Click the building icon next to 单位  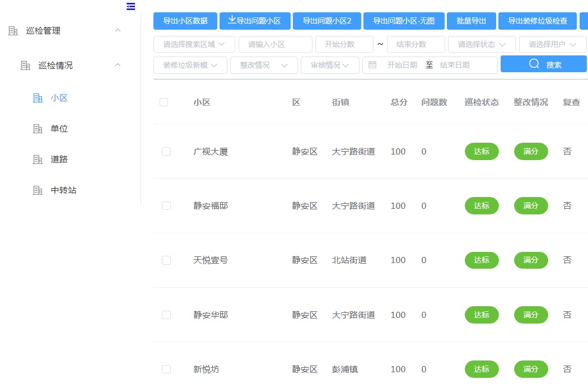point(38,129)
